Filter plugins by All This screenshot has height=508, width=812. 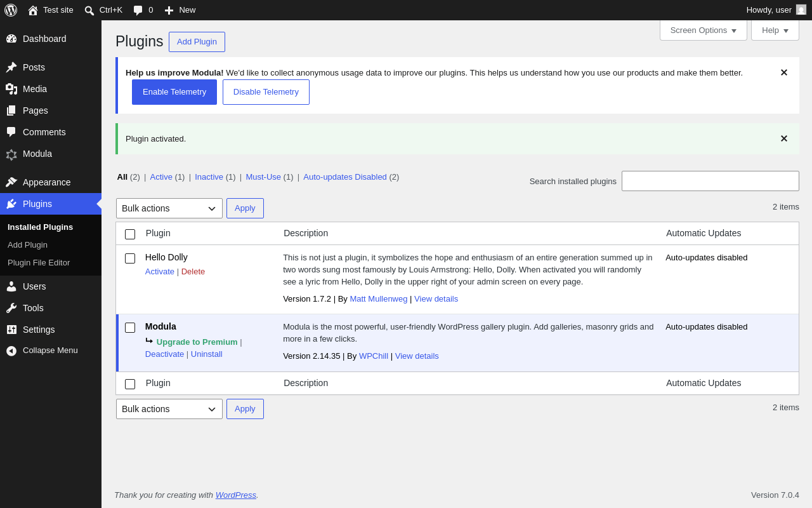(x=122, y=177)
